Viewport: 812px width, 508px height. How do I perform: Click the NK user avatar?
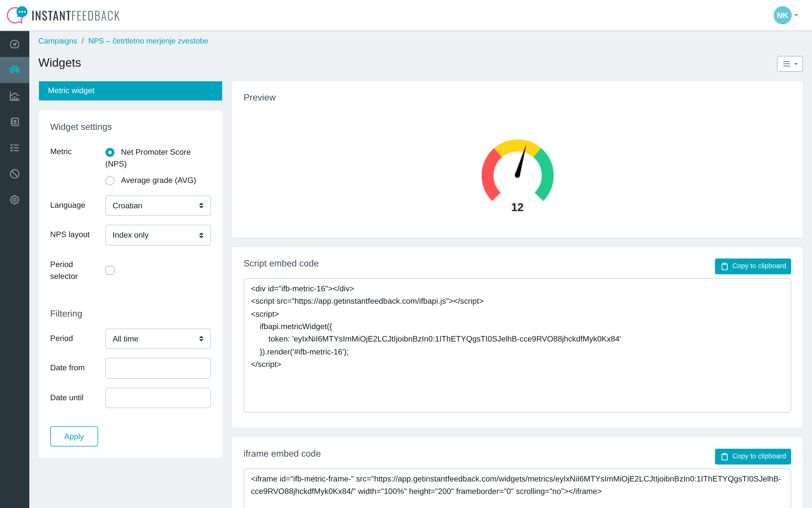click(782, 15)
